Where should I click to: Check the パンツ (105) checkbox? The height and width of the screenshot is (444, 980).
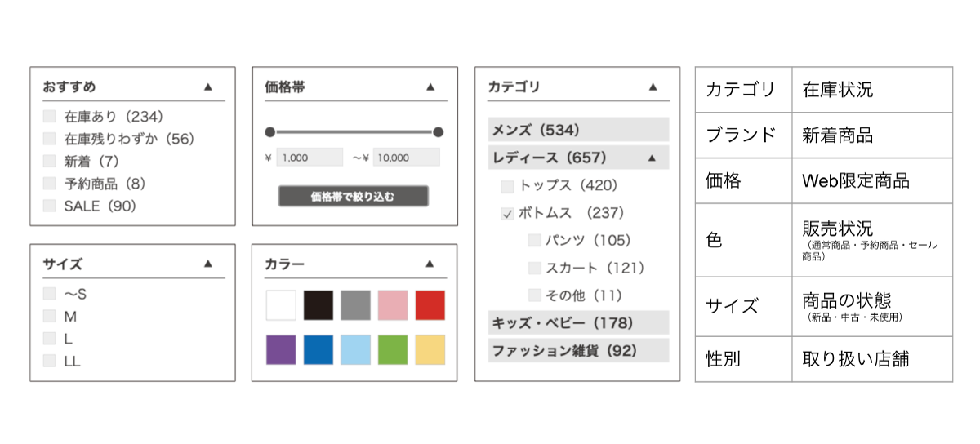point(534,240)
